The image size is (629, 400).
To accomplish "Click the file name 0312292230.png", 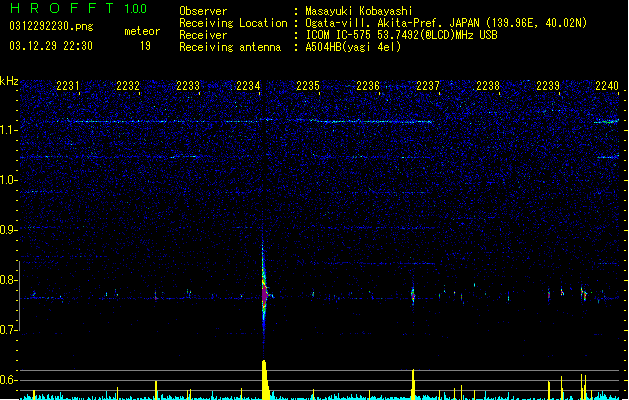I will pos(51,27).
